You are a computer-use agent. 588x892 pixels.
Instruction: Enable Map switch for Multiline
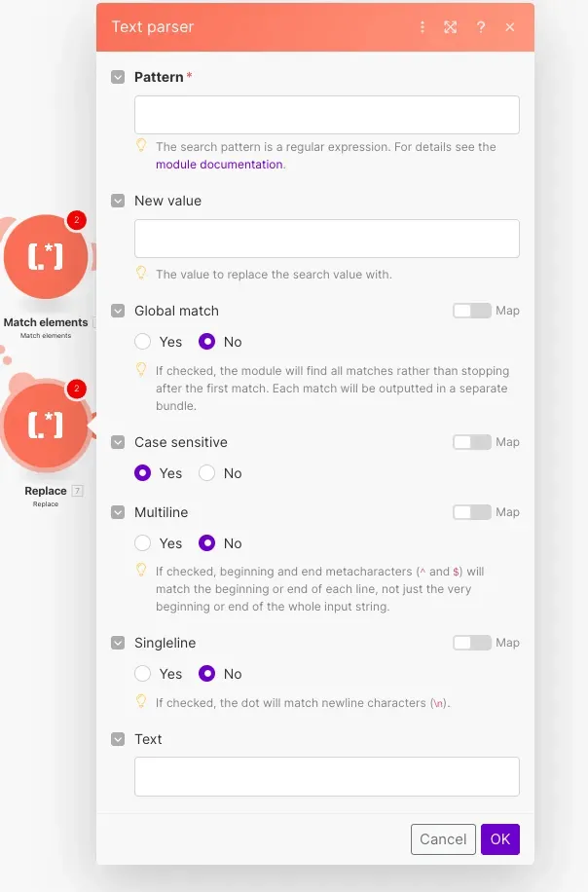472,512
